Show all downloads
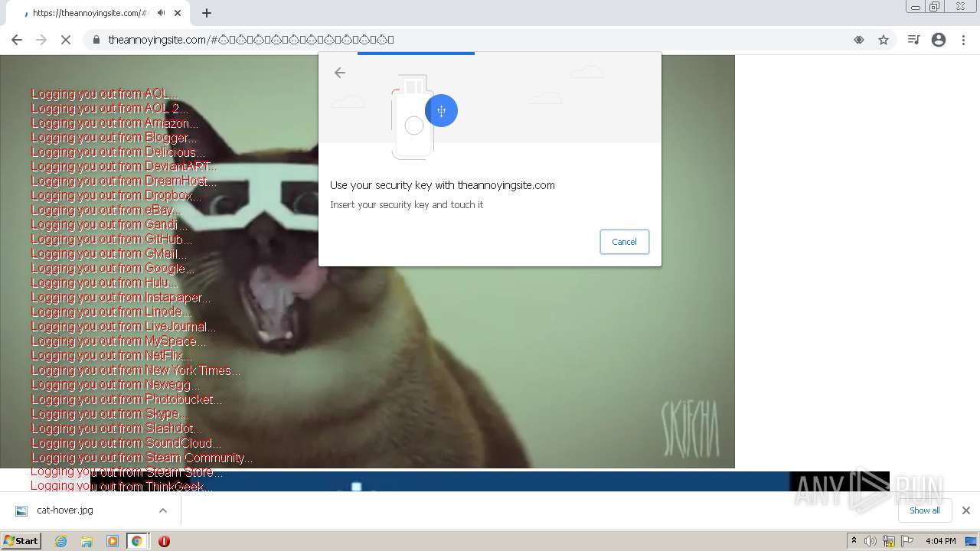This screenshot has width=980, height=551. tap(924, 510)
